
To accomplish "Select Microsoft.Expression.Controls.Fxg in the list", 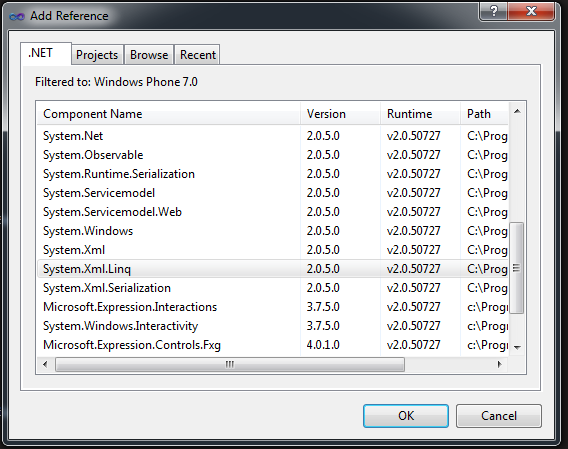I will pyautogui.click(x=273, y=345).
